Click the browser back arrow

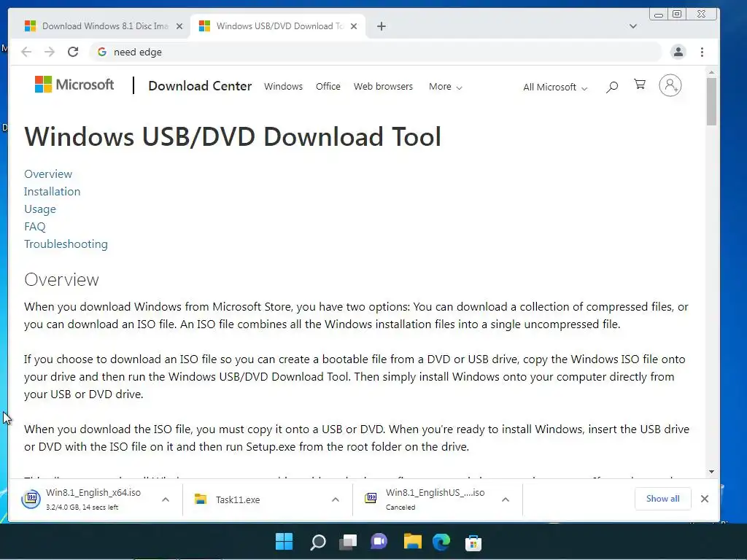tap(26, 52)
